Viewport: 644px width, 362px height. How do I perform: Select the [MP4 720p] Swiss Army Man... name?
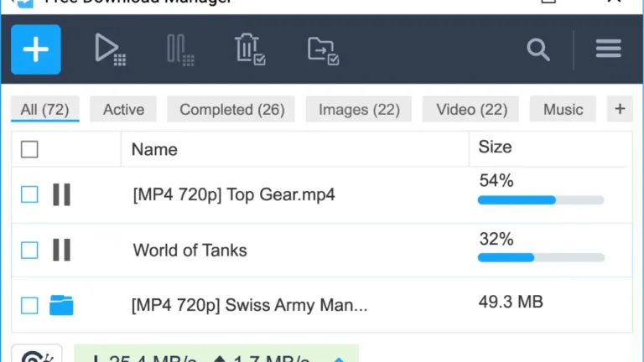[x=249, y=305]
